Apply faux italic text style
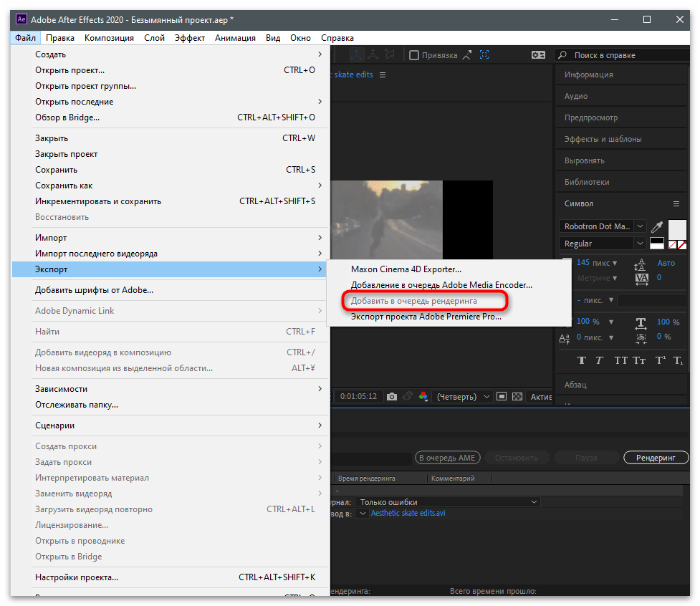Viewport: 700px width, 606px height. pos(600,360)
